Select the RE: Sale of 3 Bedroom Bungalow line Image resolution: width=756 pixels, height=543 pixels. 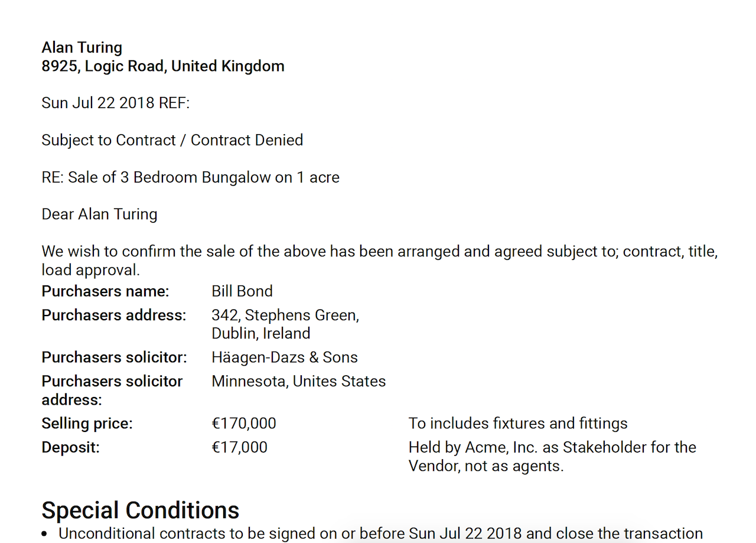[191, 178]
